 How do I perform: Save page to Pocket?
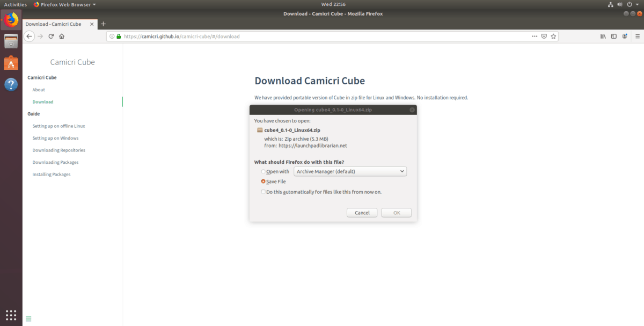click(544, 37)
